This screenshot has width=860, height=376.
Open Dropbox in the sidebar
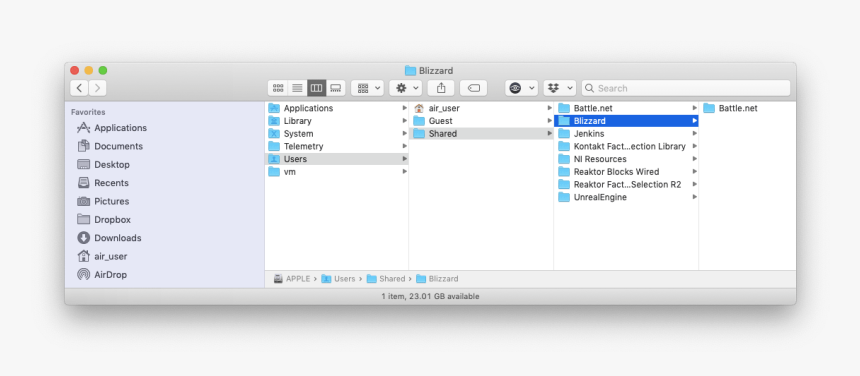point(104,220)
